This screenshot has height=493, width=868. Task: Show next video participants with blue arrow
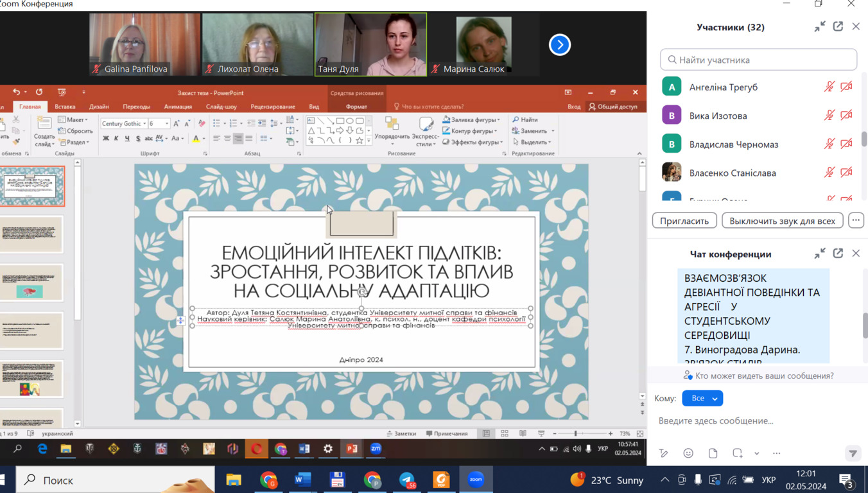tap(560, 45)
